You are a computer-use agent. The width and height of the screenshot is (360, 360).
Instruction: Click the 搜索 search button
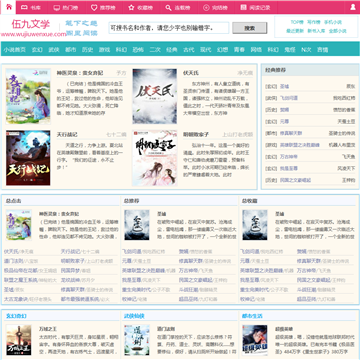(x=250, y=28)
